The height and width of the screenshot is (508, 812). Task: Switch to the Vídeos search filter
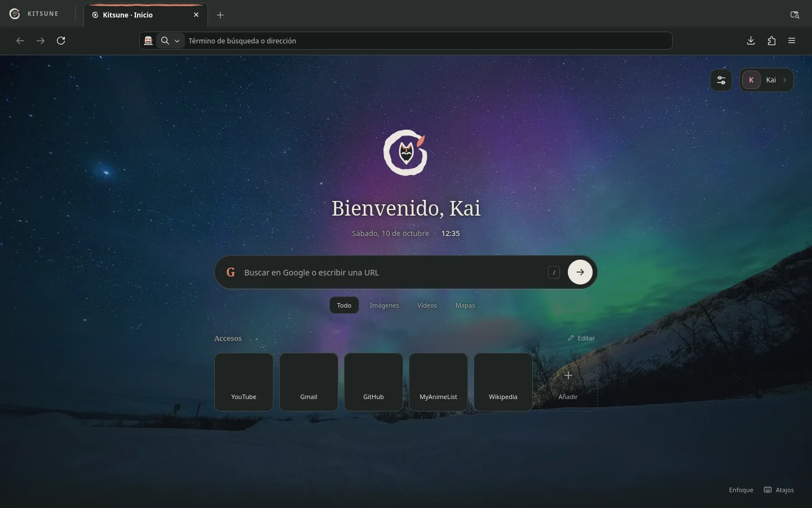click(427, 305)
